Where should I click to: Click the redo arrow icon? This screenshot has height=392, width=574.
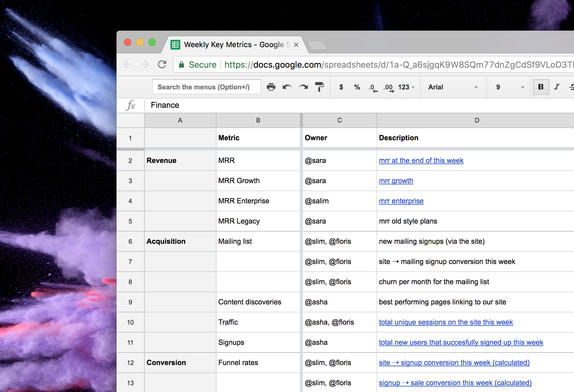click(303, 87)
